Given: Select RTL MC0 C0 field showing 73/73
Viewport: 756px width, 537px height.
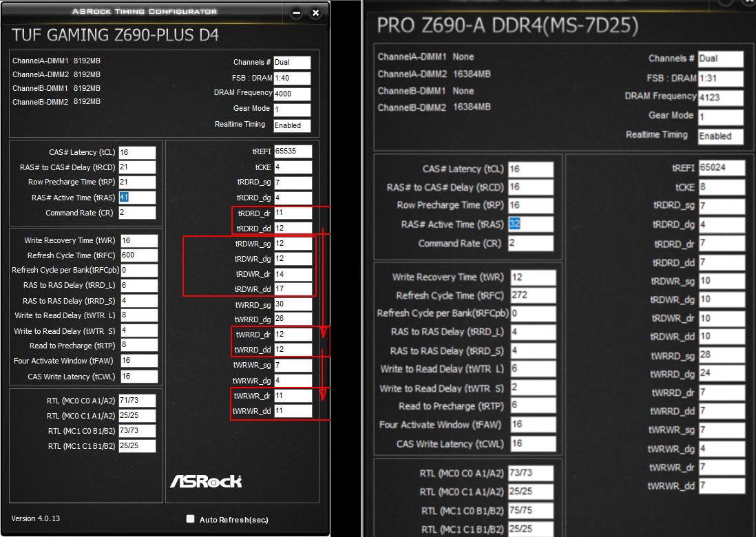Looking at the screenshot, I should pos(531,473).
